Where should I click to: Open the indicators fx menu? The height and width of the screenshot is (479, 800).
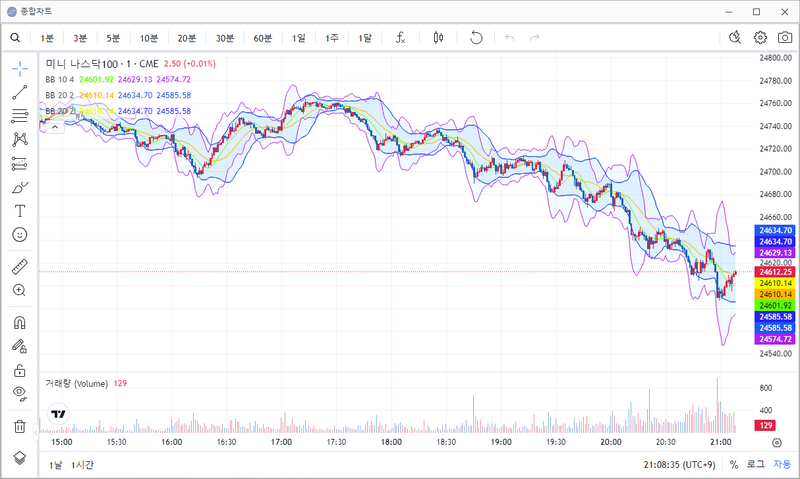click(x=400, y=38)
